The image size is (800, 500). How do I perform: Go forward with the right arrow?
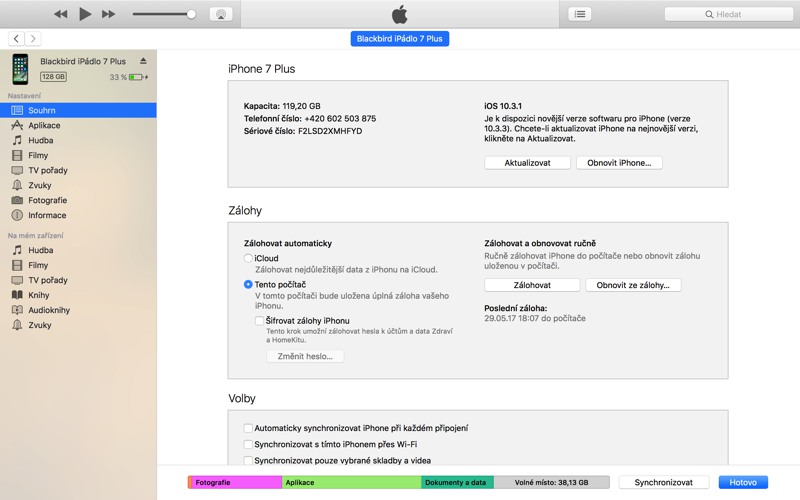(33, 38)
